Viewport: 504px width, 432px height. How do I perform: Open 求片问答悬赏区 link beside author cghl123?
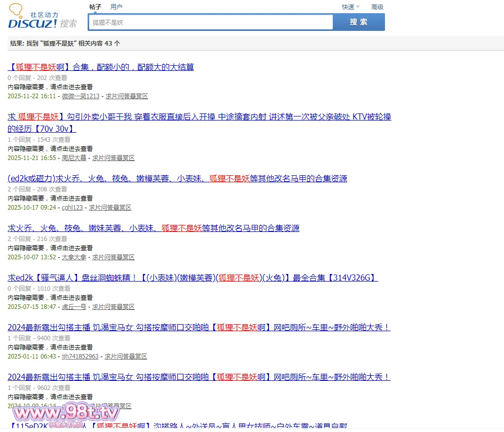pyautogui.click(x=110, y=208)
